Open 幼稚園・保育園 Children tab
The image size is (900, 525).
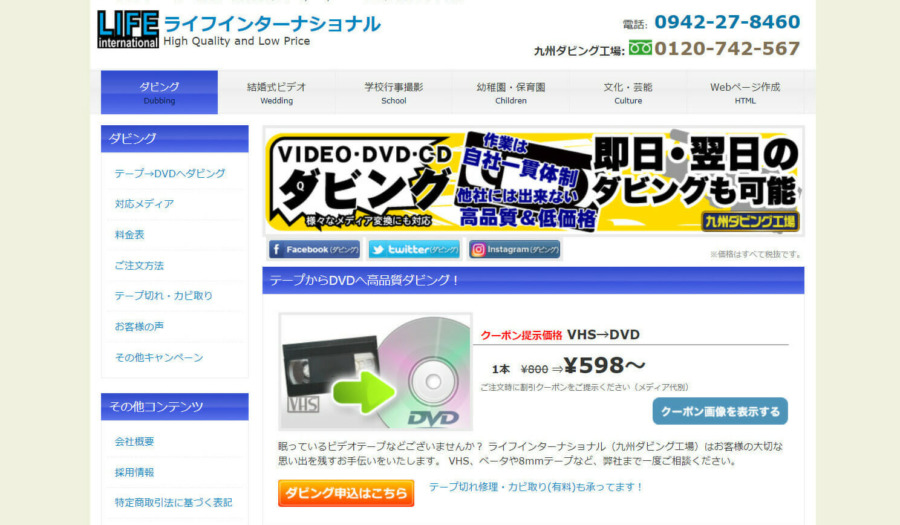pyautogui.click(x=511, y=92)
